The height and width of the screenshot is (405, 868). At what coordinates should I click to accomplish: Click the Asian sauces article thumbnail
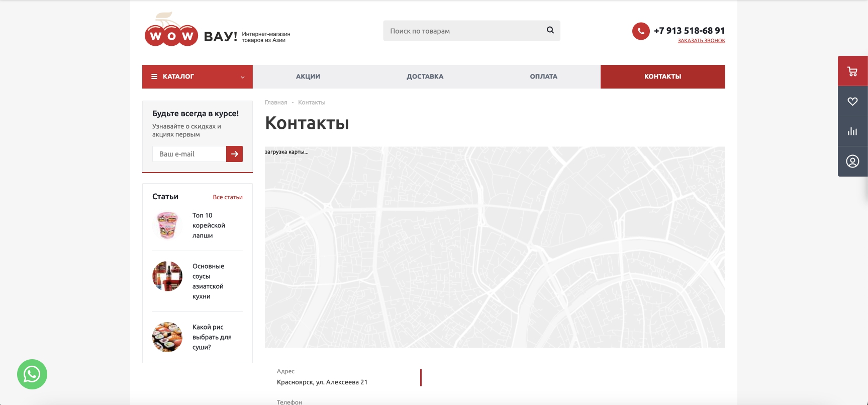click(167, 276)
